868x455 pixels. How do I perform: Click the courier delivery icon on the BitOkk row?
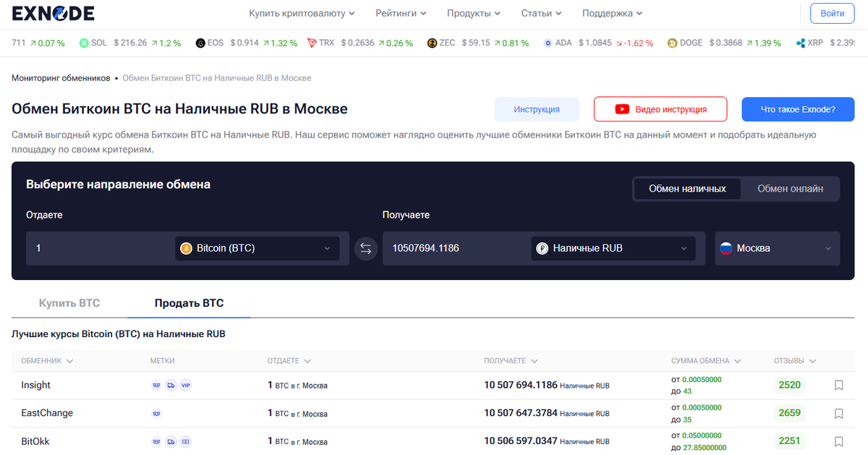[171, 441]
